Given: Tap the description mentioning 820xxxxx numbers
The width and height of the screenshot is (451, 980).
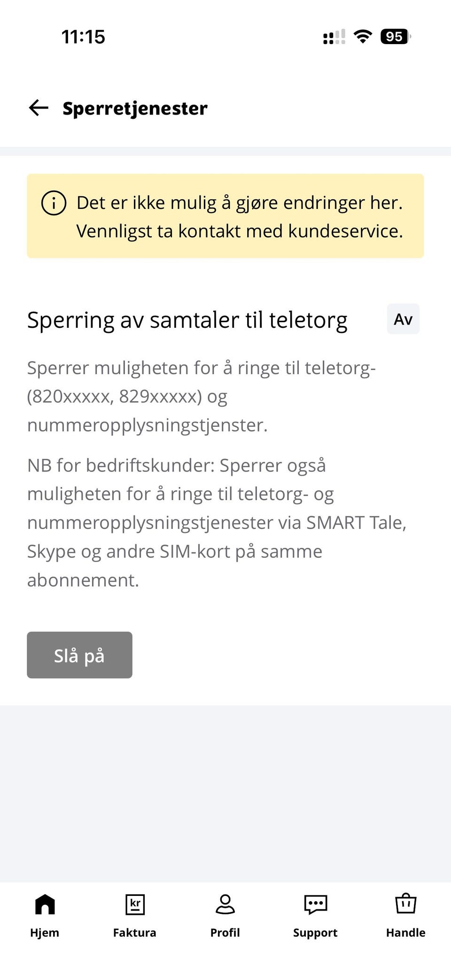Looking at the screenshot, I should (201, 396).
